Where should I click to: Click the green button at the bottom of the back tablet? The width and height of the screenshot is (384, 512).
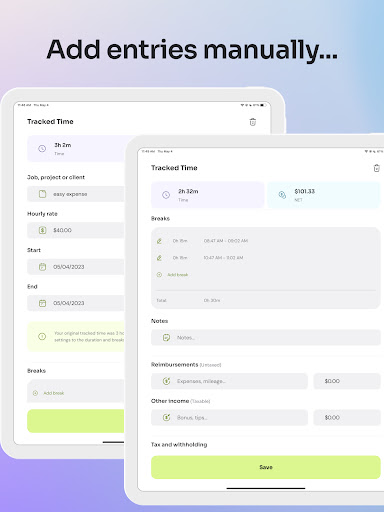click(x=76, y=421)
